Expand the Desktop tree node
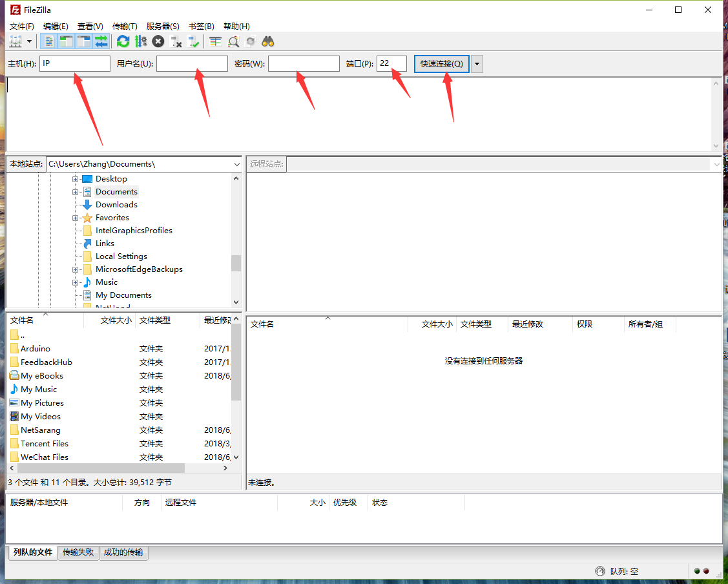 [x=75, y=179]
